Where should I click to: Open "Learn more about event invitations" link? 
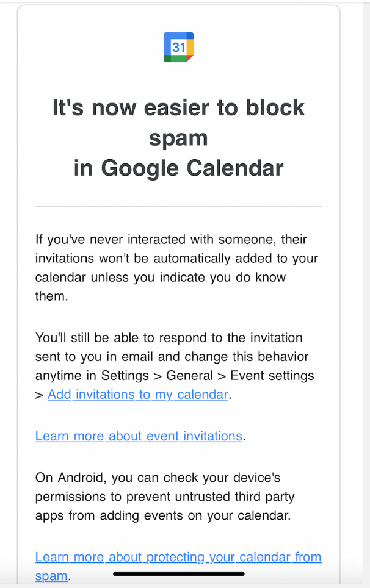tap(139, 436)
